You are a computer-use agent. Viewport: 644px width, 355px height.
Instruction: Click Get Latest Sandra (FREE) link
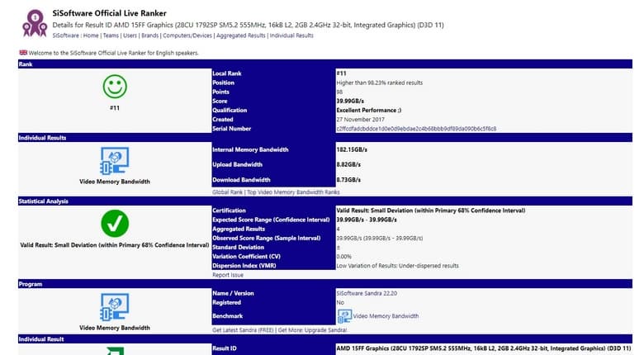click(x=243, y=330)
